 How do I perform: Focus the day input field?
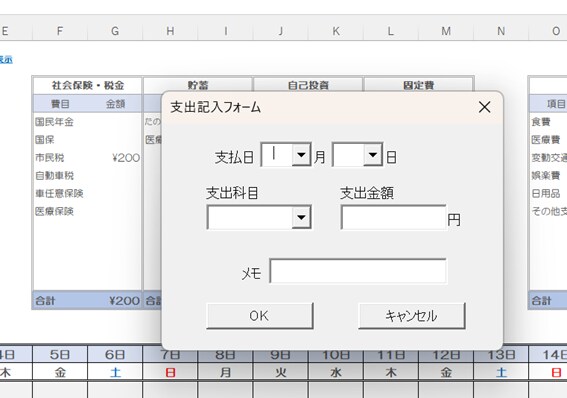click(348, 155)
